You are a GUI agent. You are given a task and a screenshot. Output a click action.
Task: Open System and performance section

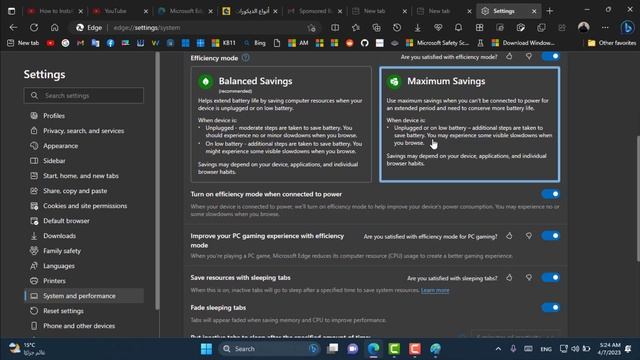[x=84, y=296]
